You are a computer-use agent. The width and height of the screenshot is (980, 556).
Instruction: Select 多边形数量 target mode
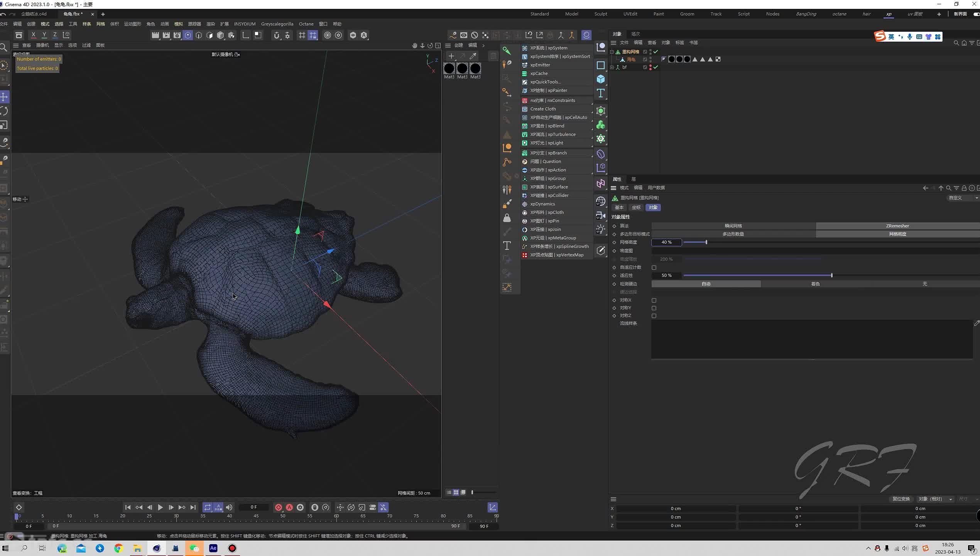pyautogui.click(x=733, y=234)
